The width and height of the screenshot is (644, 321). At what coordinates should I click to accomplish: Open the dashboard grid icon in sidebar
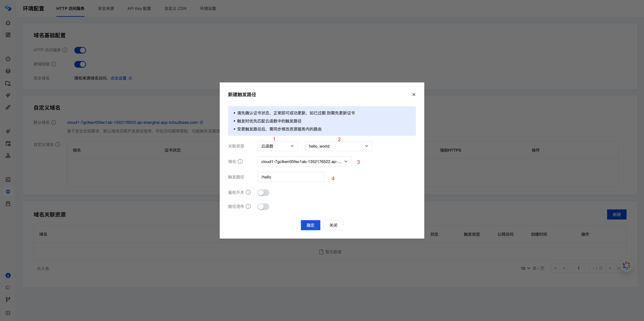pos(8,35)
